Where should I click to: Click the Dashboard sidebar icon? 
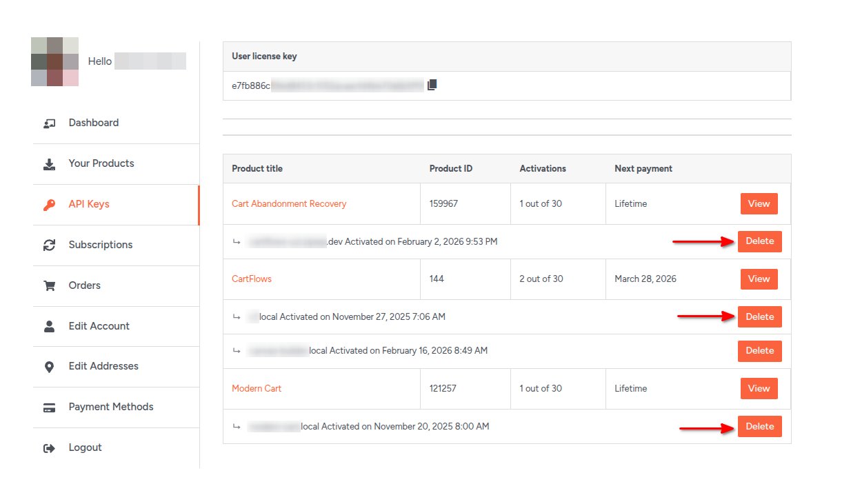(x=49, y=123)
